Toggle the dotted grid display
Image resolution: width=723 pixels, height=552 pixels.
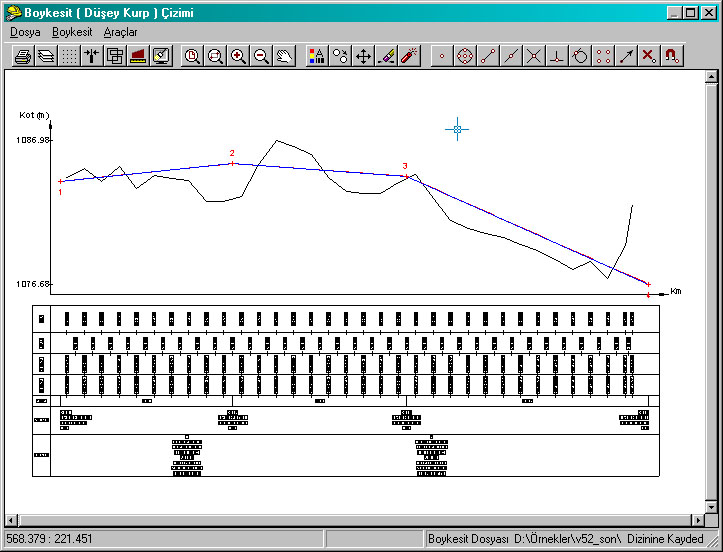coord(69,56)
